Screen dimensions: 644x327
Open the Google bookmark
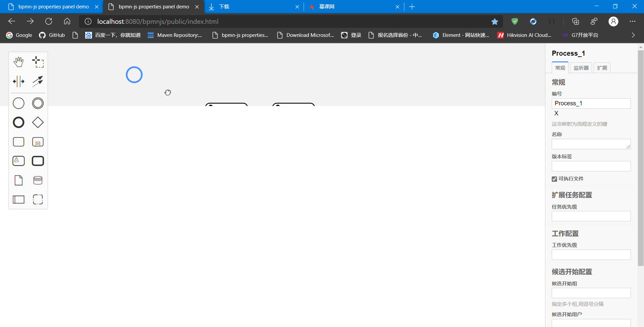pos(19,35)
